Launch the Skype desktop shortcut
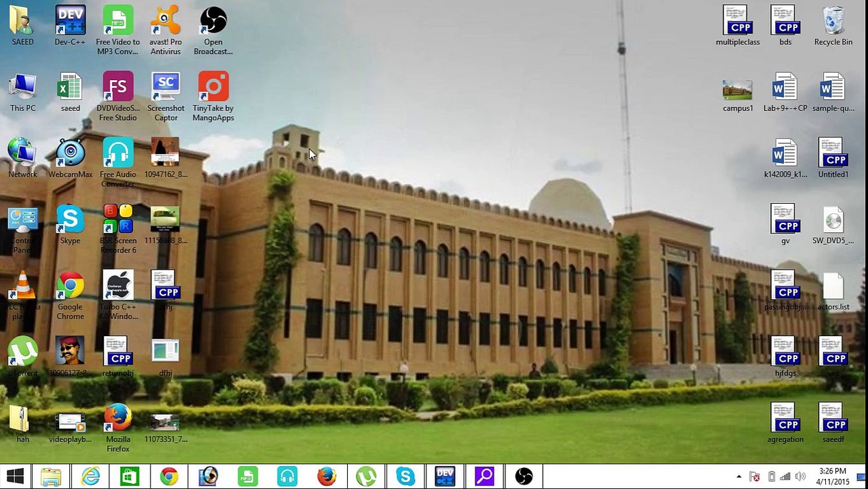Screen dimensions: 868x489 click(70, 225)
